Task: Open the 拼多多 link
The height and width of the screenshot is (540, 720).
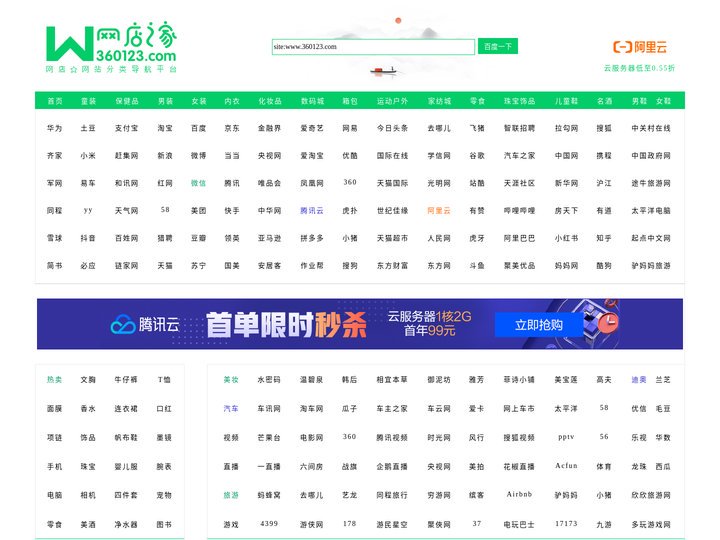Action: coord(312,238)
